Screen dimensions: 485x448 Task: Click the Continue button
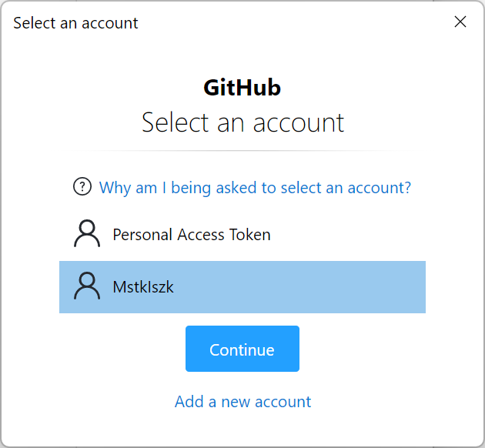pyautogui.click(x=242, y=349)
